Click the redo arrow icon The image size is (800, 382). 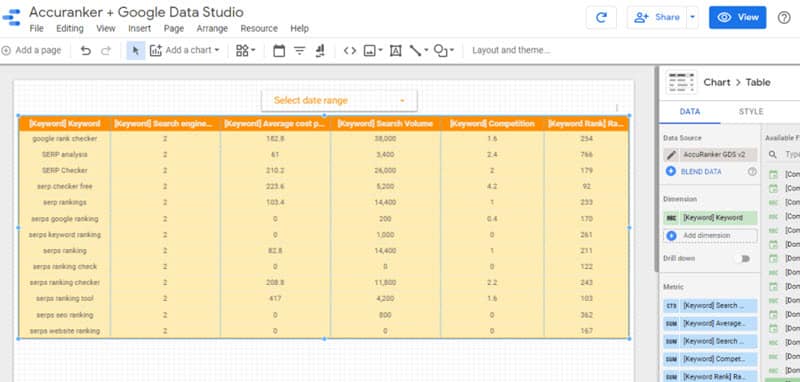tap(106, 50)
